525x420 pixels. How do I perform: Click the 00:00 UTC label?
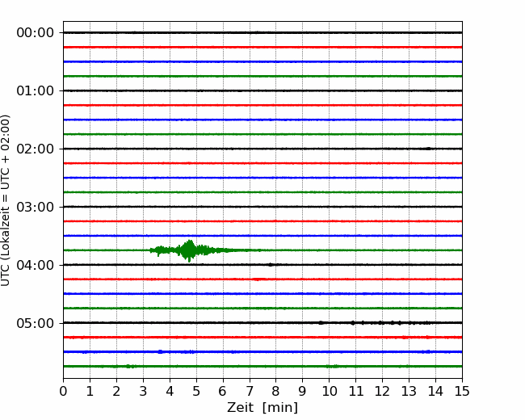coord(36,33)
